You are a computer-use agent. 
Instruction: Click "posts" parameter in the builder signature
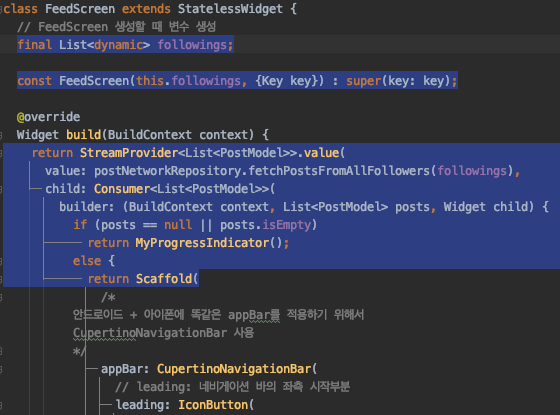(x=412, y=207)
